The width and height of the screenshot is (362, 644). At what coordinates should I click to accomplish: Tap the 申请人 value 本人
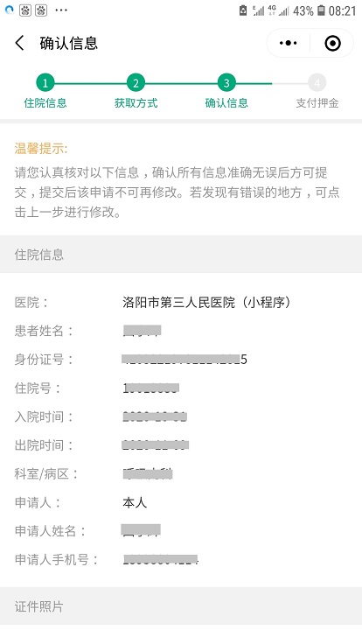[135, 503]
